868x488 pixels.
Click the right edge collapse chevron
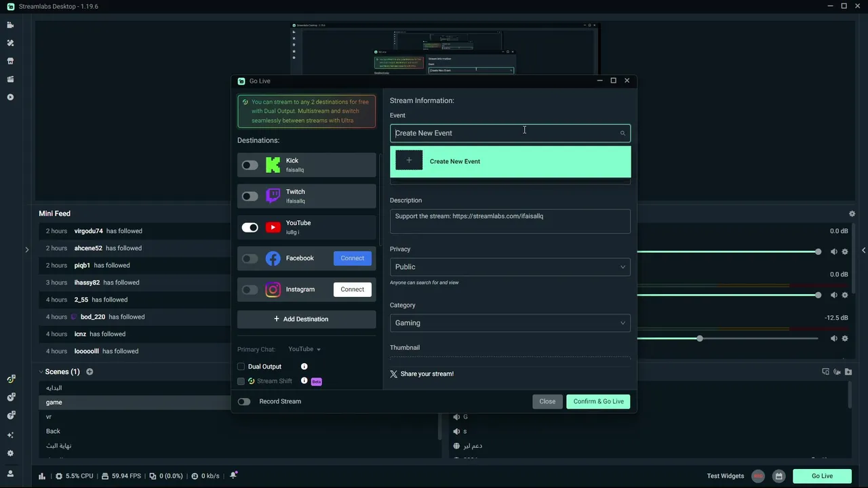863,251
